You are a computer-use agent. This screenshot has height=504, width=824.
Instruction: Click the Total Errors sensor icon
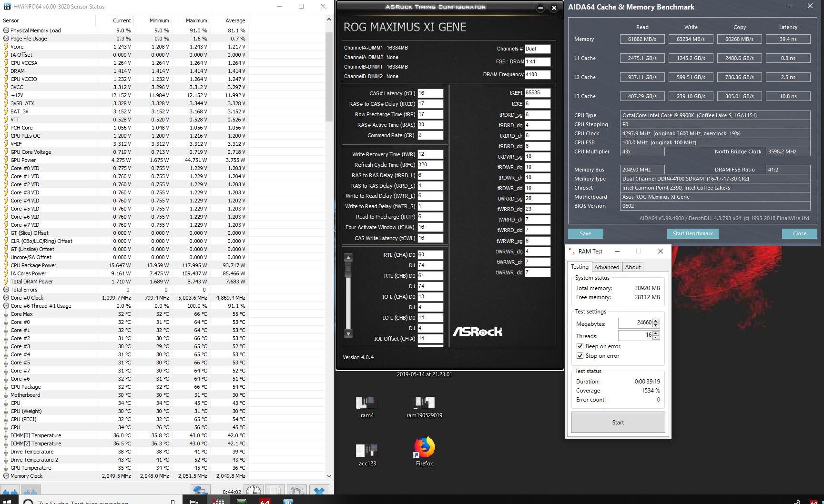click(x=6, y=290)
